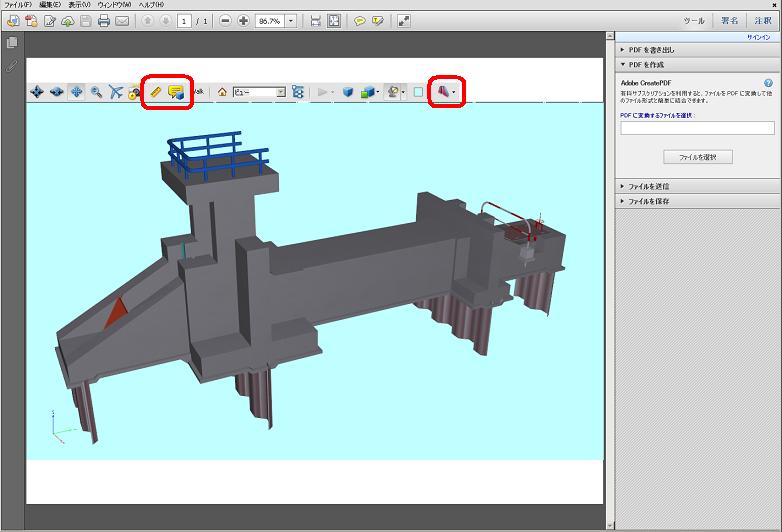Open the zoom percentage dropdown arrow

coord(291,21)
